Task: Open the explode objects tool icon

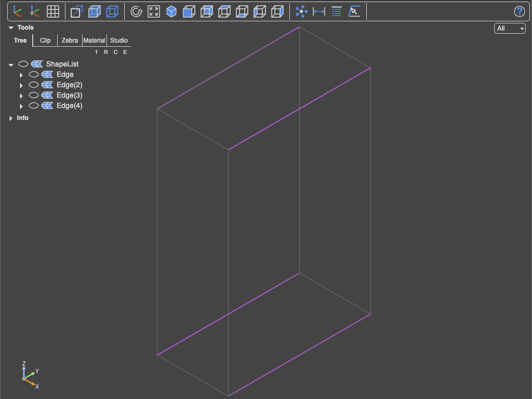Action: pyautogui.click(x=301, y=11)
